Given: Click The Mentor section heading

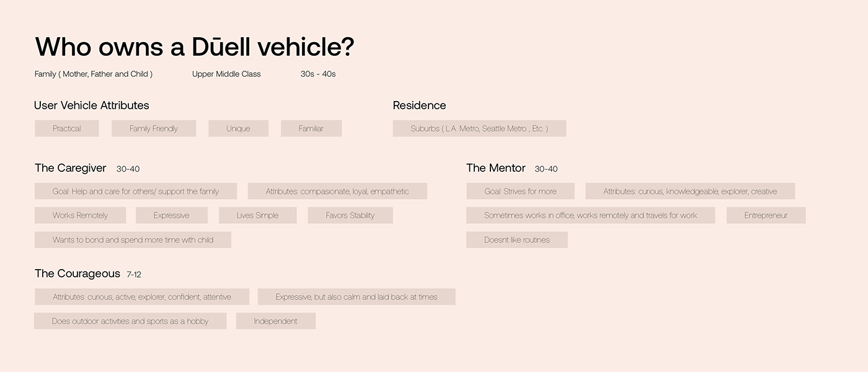Looking at the screenshot, I should click(x=495, y=168).
